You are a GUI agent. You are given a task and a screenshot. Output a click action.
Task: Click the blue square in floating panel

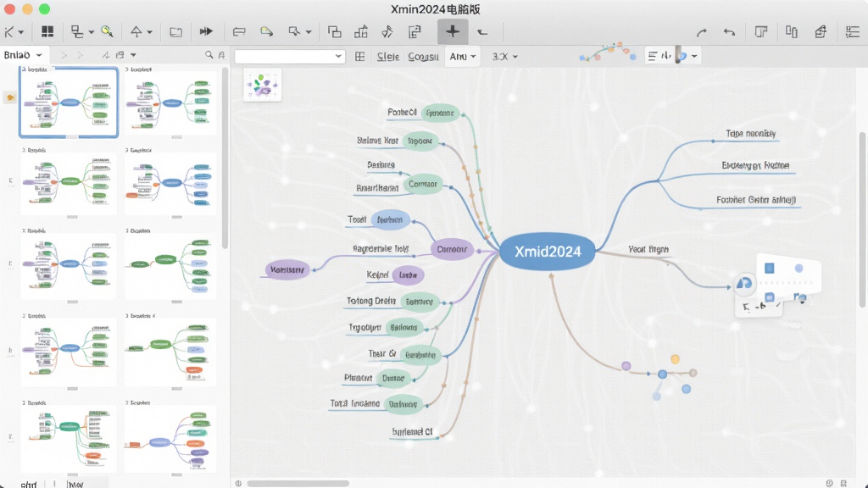(770, 269)
